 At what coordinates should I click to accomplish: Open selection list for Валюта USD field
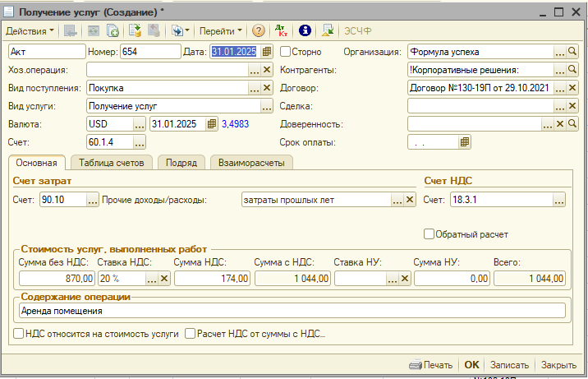pyautogui.click(x=140, y=124)
